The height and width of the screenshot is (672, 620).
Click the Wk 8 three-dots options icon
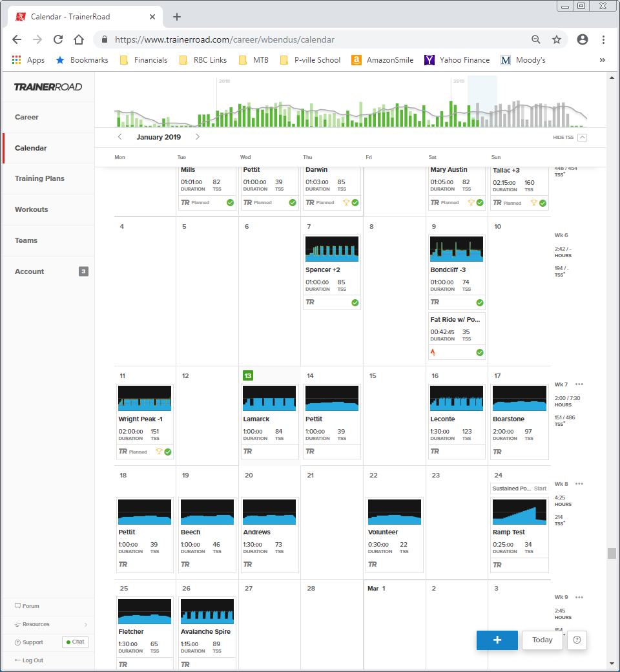click(x=579, y=484)
